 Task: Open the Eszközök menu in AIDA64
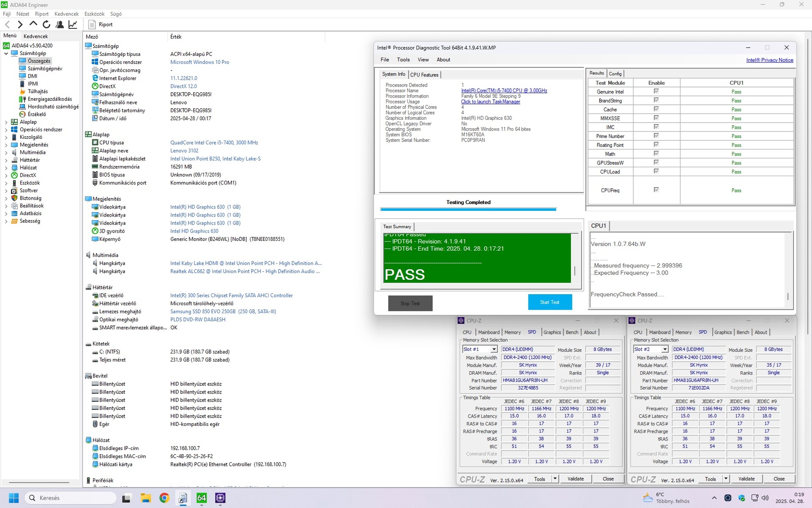[x=94, y=14]
